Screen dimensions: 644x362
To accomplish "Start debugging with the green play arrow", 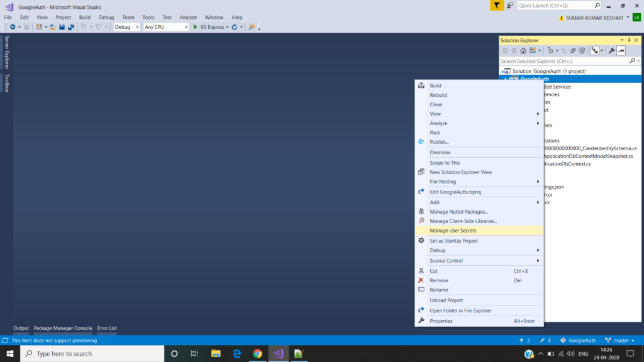I will (x=196, y=27).
